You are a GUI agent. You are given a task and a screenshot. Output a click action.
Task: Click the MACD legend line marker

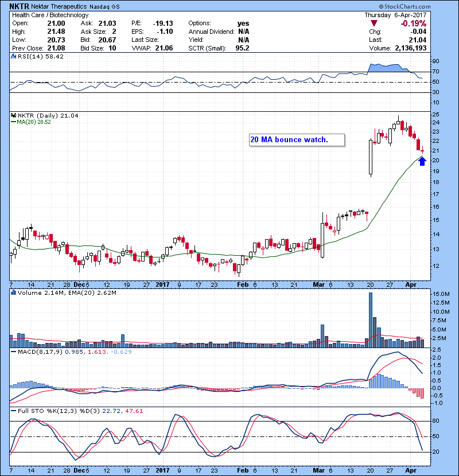point(13,352)
